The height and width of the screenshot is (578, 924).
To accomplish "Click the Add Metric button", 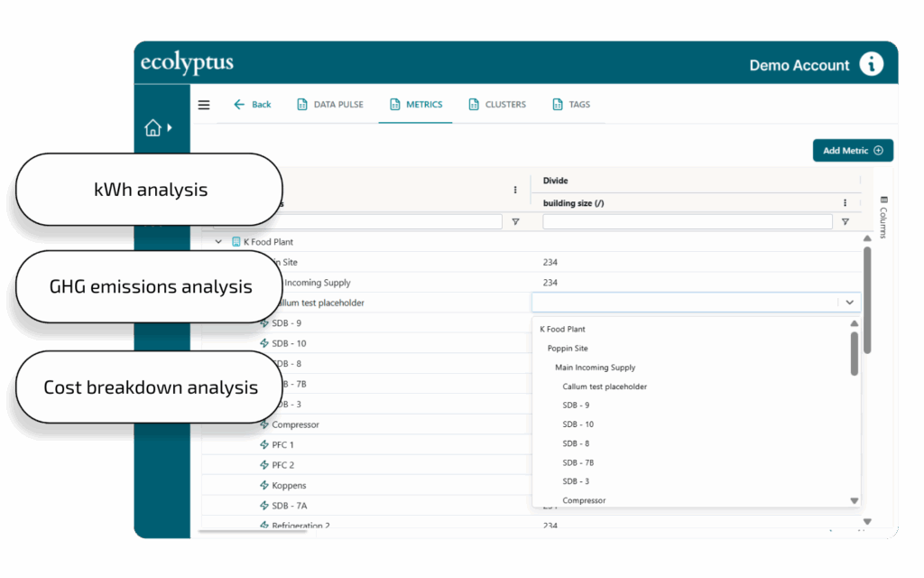I will coord(852,151).
